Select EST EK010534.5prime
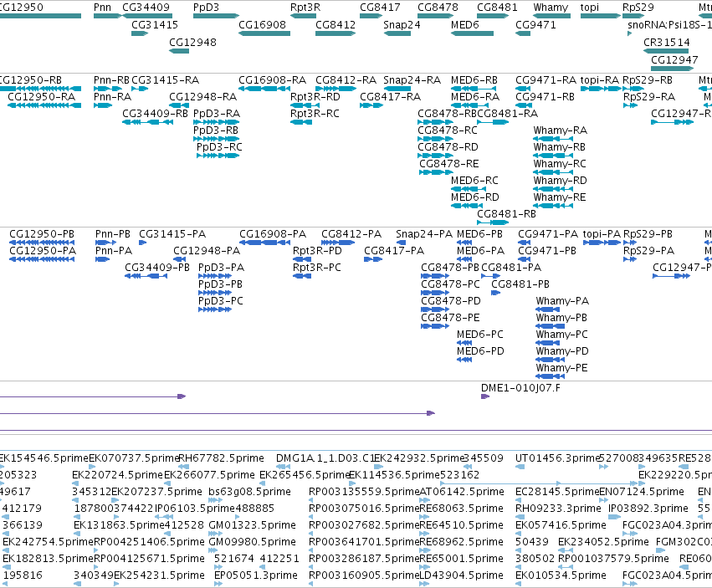712x588 pixels. 561,575
